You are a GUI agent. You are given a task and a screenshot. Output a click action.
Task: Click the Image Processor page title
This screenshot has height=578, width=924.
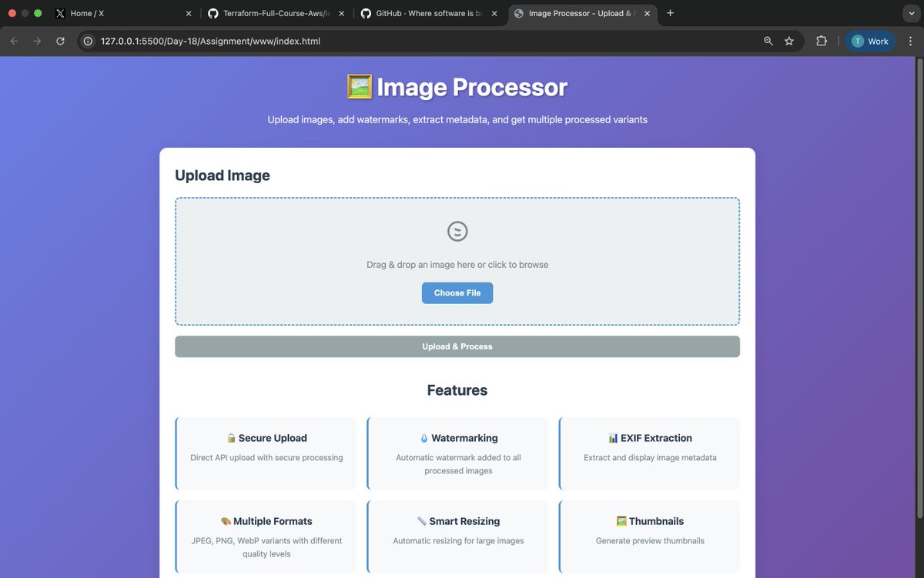pos(472,87)
